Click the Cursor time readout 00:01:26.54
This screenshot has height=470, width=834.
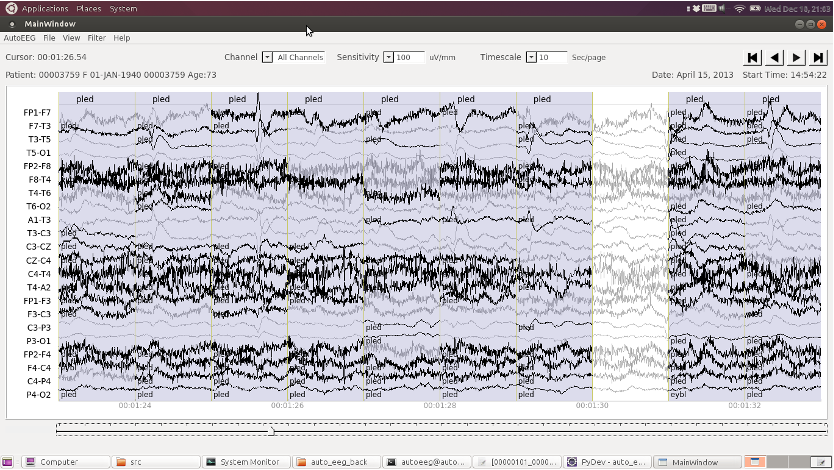pos(46,57)
